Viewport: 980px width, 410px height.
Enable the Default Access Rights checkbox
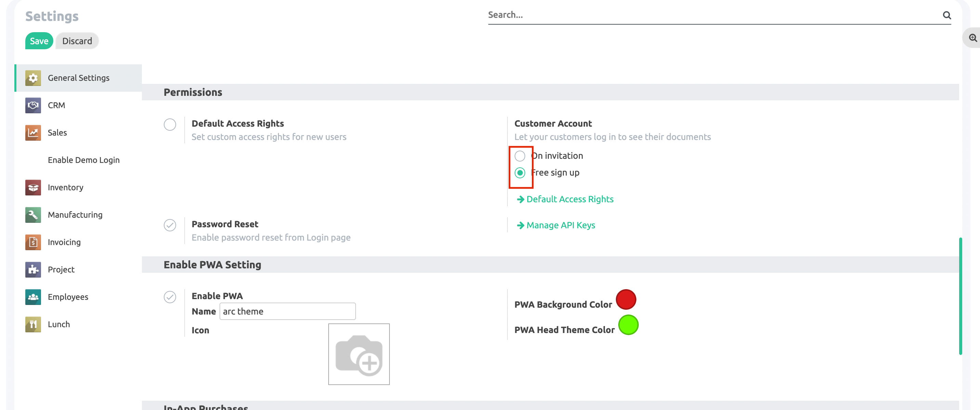(170, 125)
